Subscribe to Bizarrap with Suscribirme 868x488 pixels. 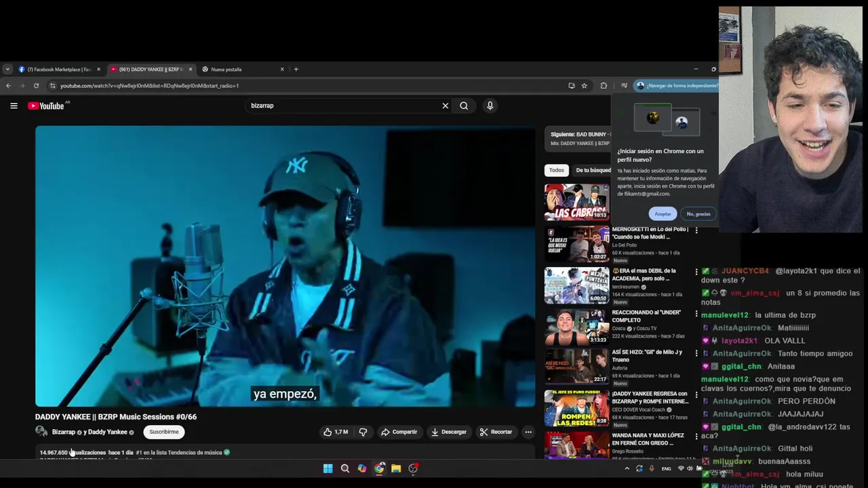(x=164, y=432)
